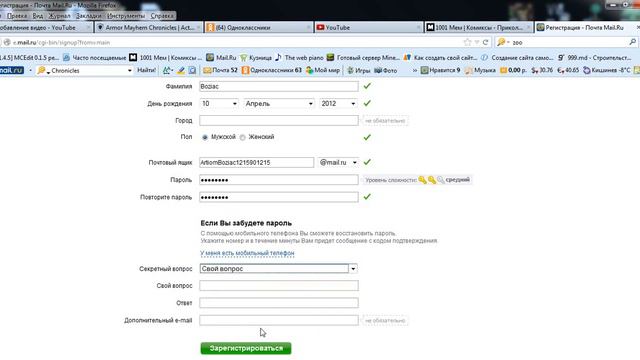Image resolution: width=640 pixels, height=360 pixels.
Task: Switch to Armor Mayhem Chronicles tab
Action: pos(149,27)
